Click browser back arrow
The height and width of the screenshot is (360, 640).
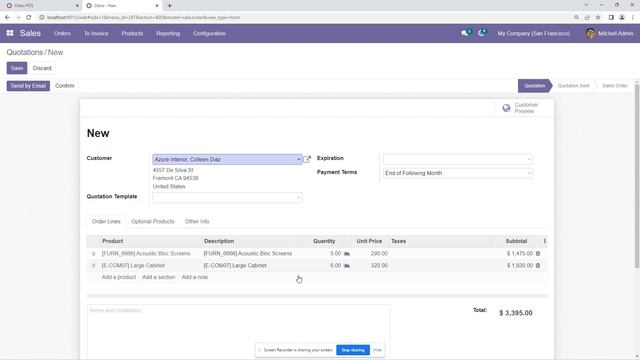pyautogui.click(x=7, y=18)
